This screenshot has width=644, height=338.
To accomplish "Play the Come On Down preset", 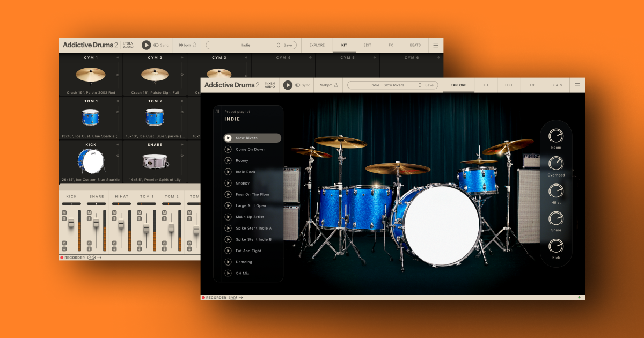I will click(x=228, y=149).
